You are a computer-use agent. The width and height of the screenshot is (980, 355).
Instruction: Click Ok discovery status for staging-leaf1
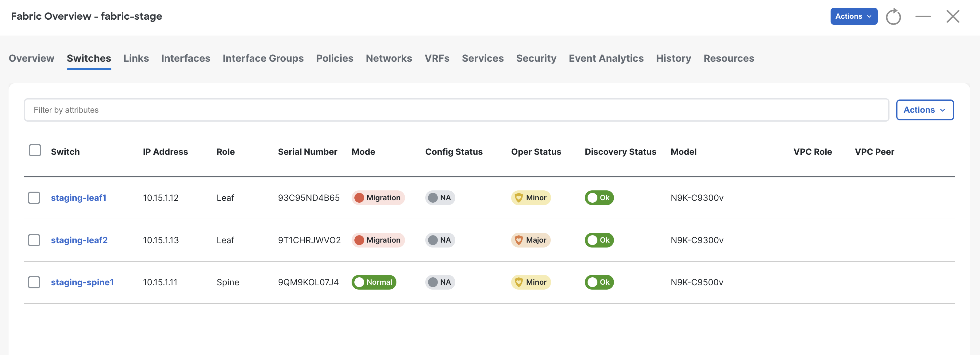click(x=599, y=198)
